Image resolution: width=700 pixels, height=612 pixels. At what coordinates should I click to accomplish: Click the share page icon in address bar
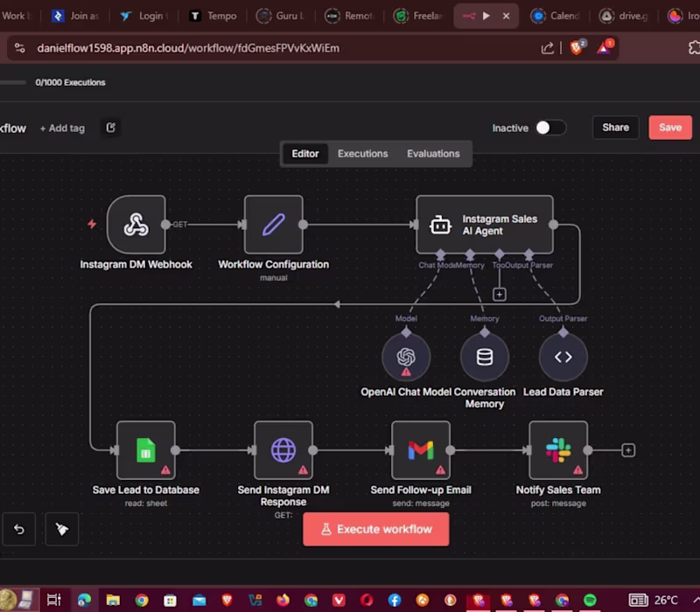[x=548, y=48]
